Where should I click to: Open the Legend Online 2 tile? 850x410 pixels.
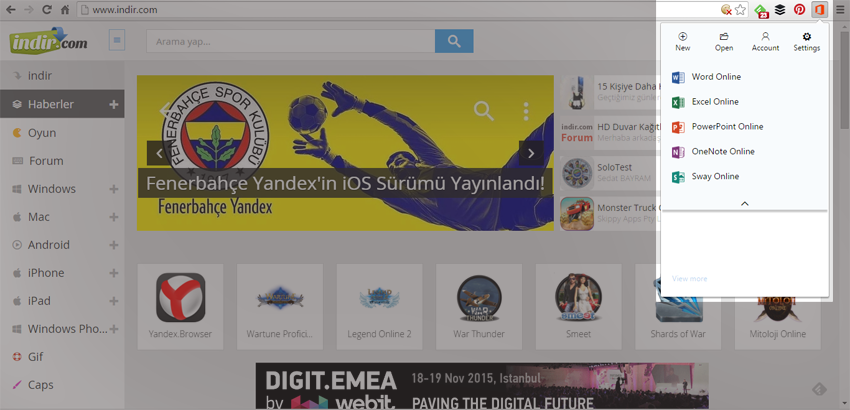pos(379,306)
